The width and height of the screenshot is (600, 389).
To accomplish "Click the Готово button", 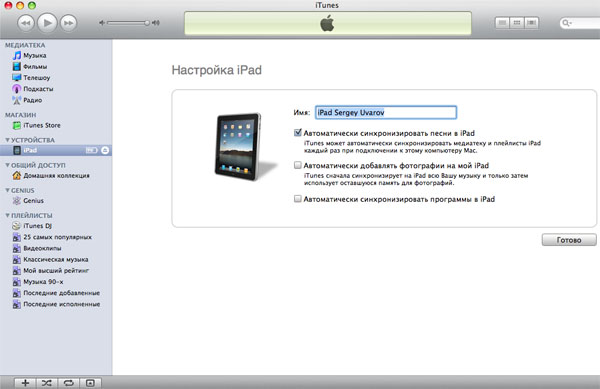I will tap(569, 240).
